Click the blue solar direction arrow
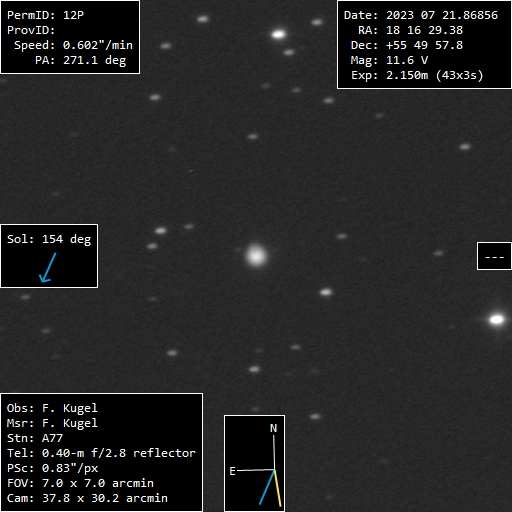 pos(48,267)
